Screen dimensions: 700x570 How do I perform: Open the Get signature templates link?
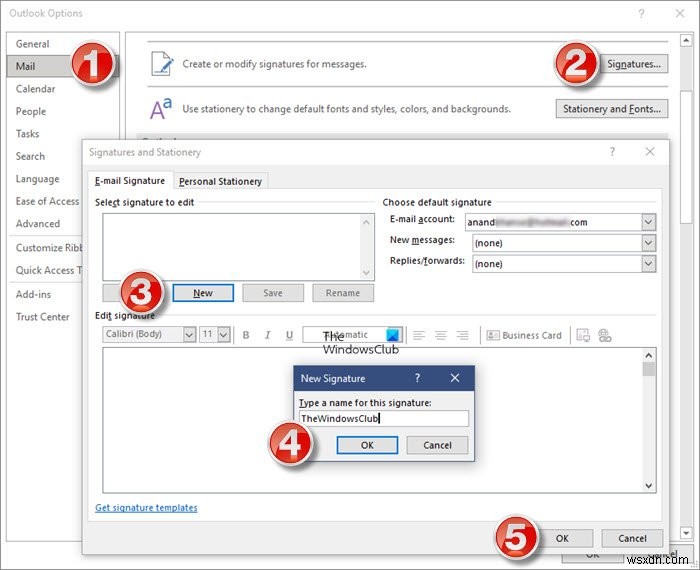[x=146, y=508]
